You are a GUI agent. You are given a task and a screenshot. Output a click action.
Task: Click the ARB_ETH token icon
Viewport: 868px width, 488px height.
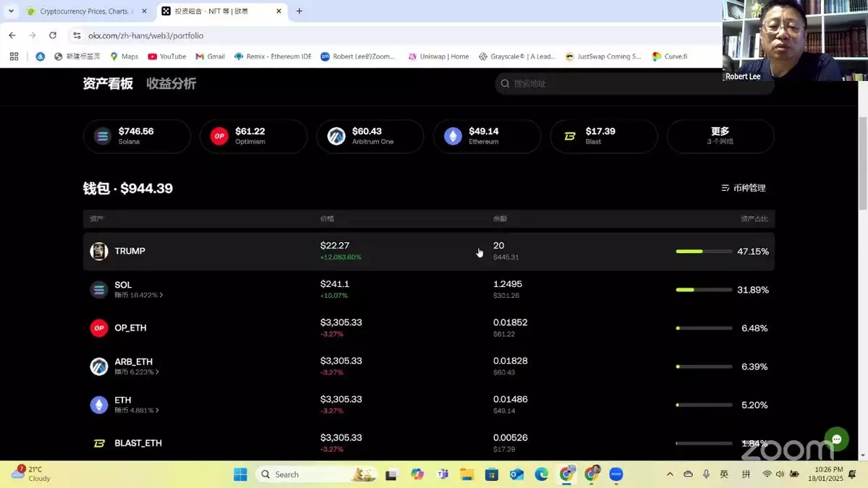[99, 367]
